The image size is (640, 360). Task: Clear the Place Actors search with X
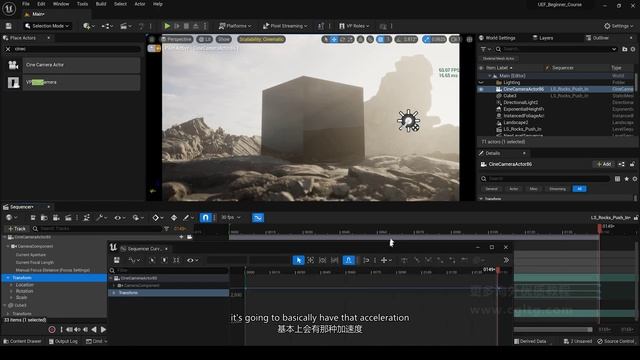[x=8, y=49]
